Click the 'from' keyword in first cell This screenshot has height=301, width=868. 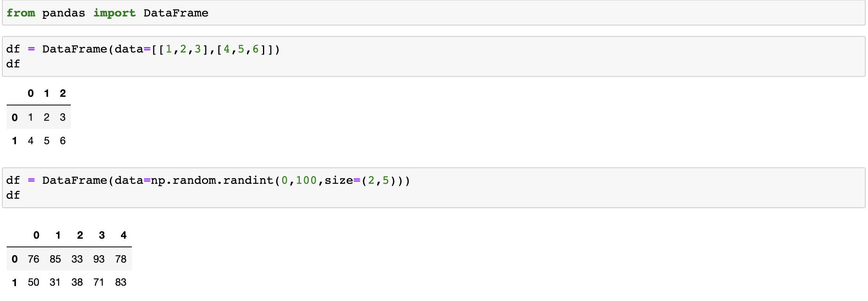[21, 13]
